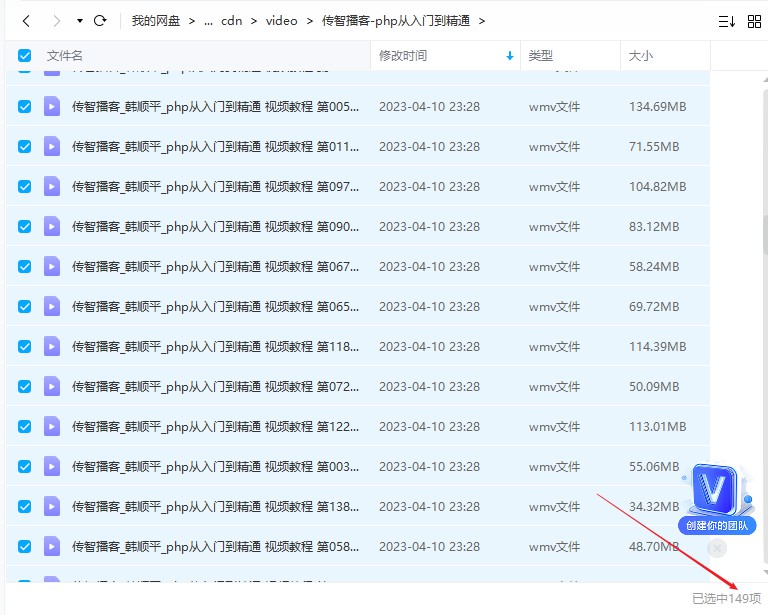
Task: Click video icon of 第138 file
Action: [52, 506]
